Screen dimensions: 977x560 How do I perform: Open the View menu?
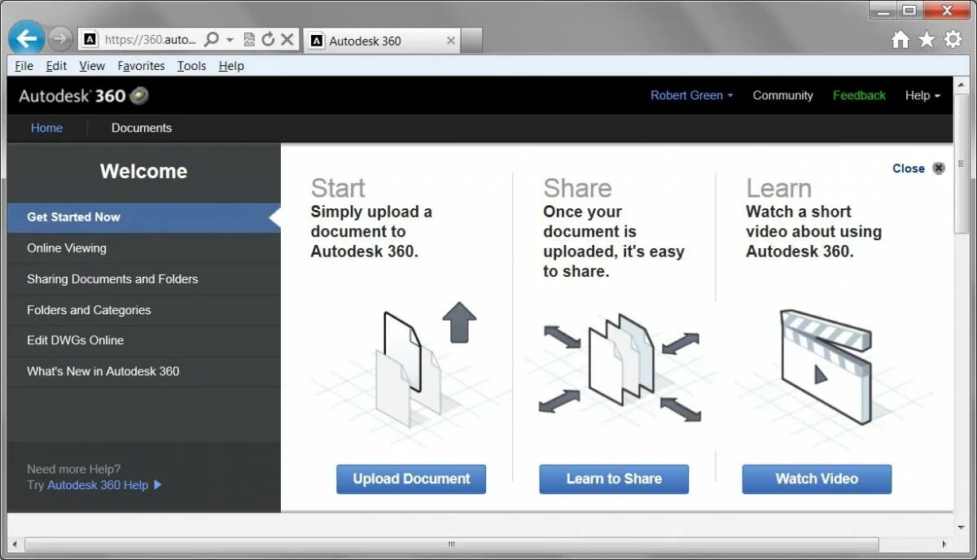tap(92, 66)
